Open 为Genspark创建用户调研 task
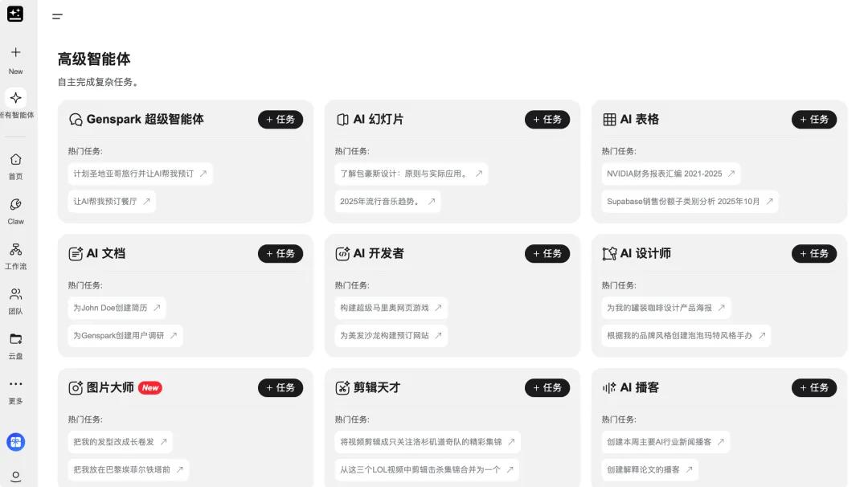 [x=125, y=335]
